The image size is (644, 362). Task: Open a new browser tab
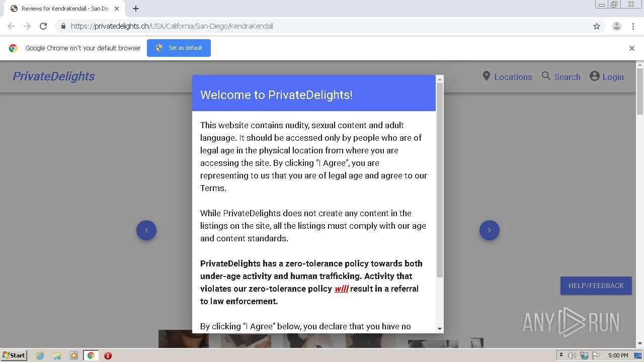[x=136, y=9]
